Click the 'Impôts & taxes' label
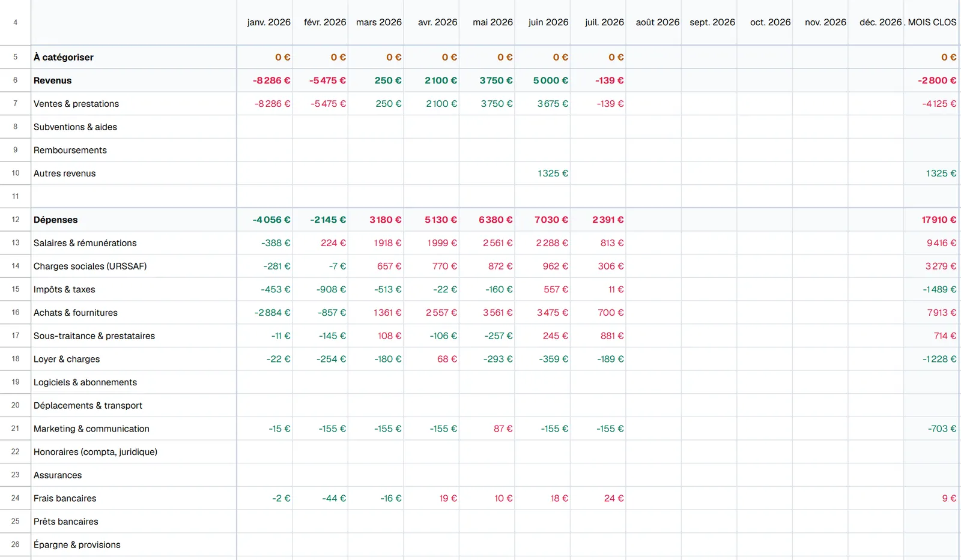 [64, 289]
